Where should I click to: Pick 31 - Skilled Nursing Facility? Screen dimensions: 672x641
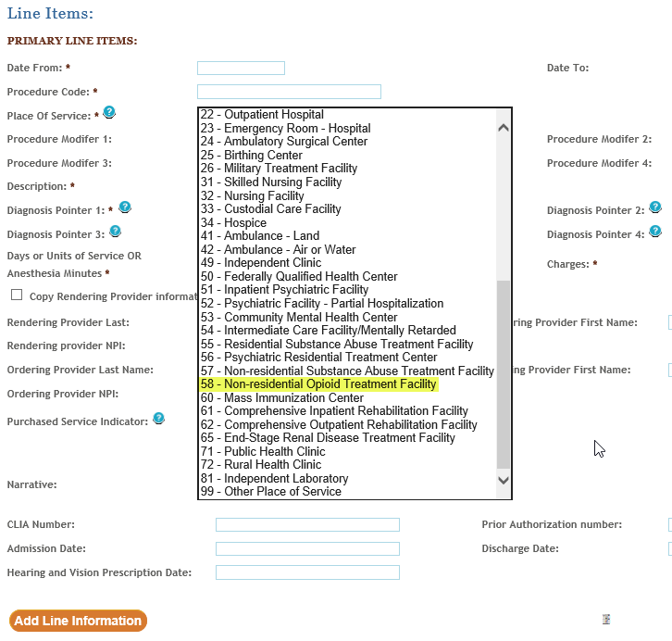(x=348, y=182)
